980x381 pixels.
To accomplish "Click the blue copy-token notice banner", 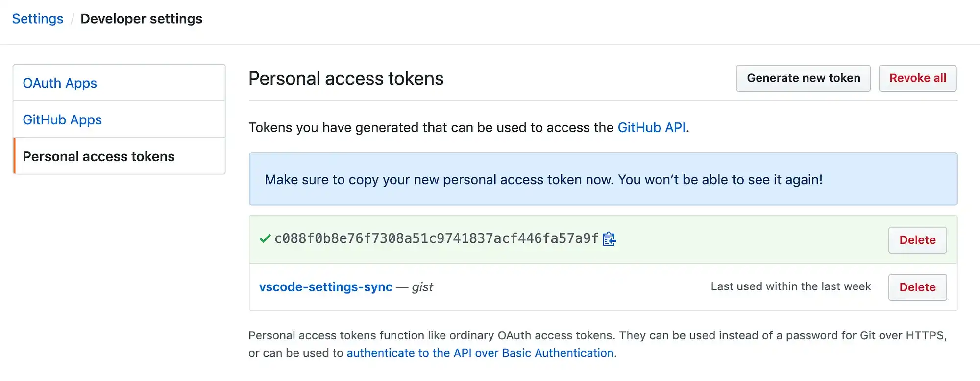I will pos(603,179).
